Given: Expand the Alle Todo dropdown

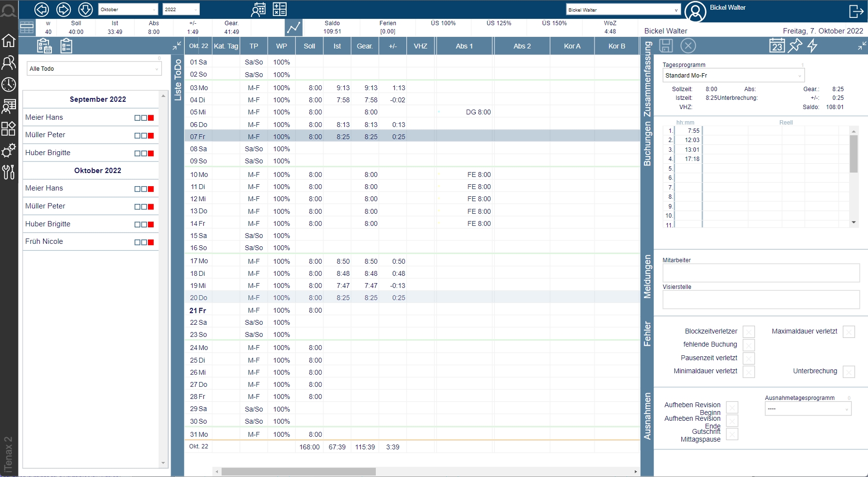Looking at the screenshot, I should (x=93, y=69).
